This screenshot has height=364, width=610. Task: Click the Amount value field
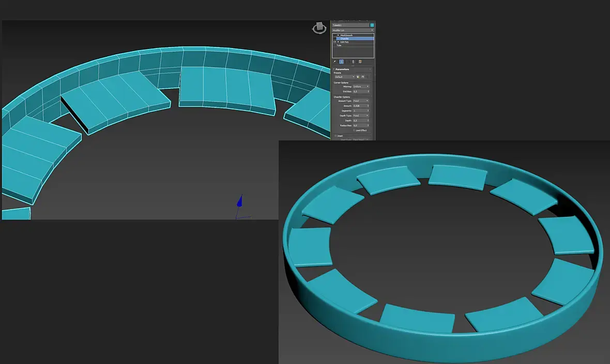coord(360,106)
